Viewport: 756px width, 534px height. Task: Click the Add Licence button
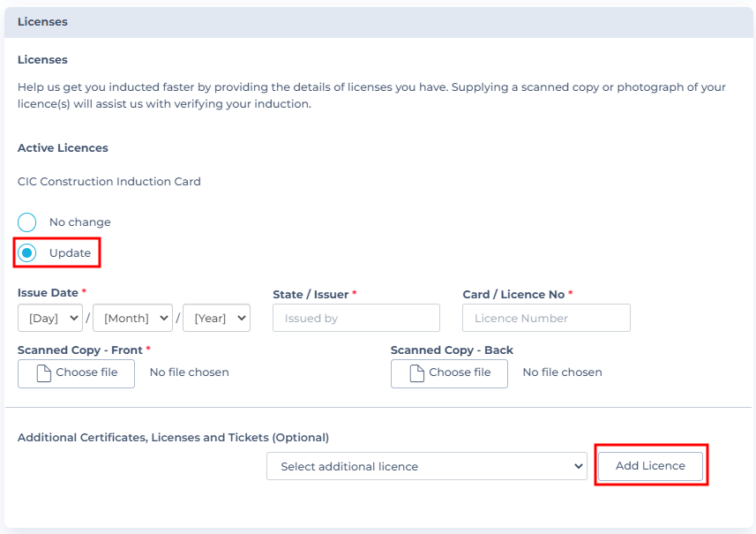650,466
